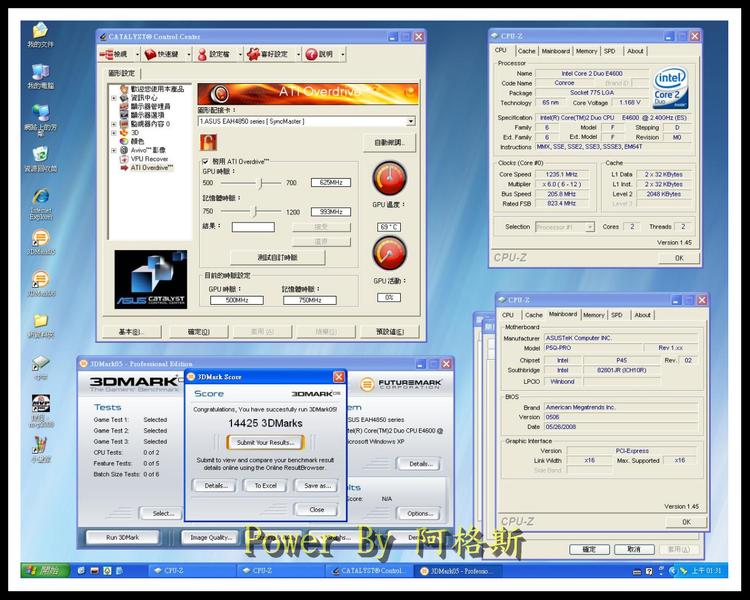
Task: Click Image Quality button in 3DMark05
Action: point(211,537)
